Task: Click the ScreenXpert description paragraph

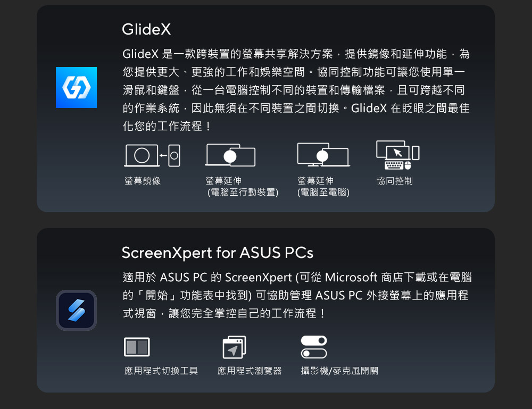Action: tap(297, 295)
